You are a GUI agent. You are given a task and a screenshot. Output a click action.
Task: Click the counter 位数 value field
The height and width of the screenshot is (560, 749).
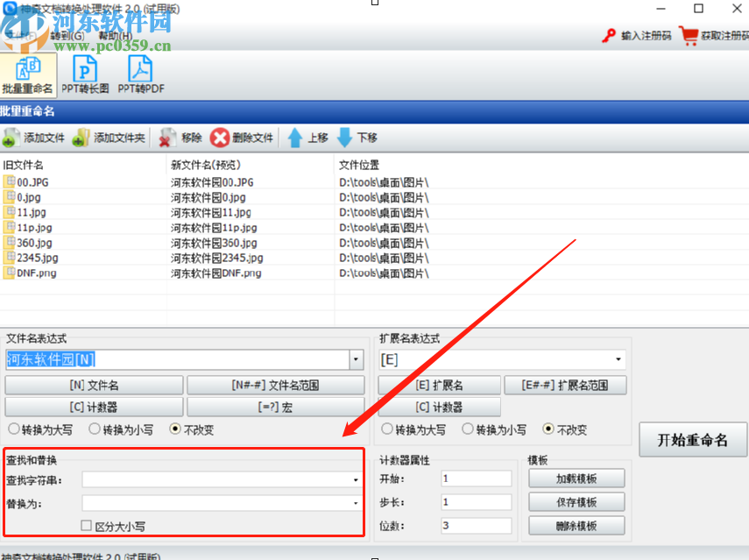click(477, 526)
